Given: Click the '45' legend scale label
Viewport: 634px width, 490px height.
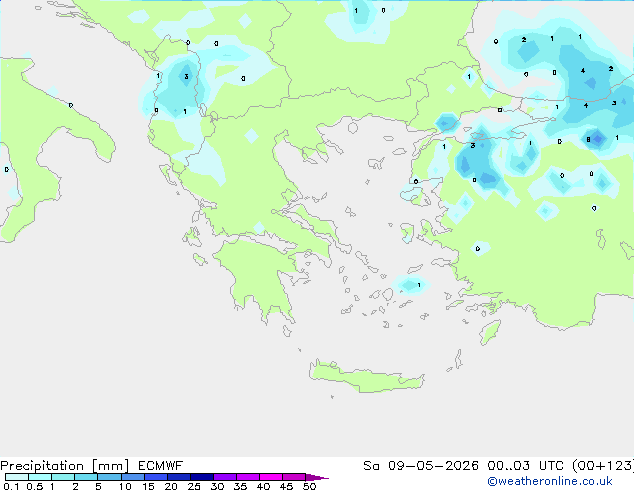Looking at the screenshot, I should (x=286, y=486).
